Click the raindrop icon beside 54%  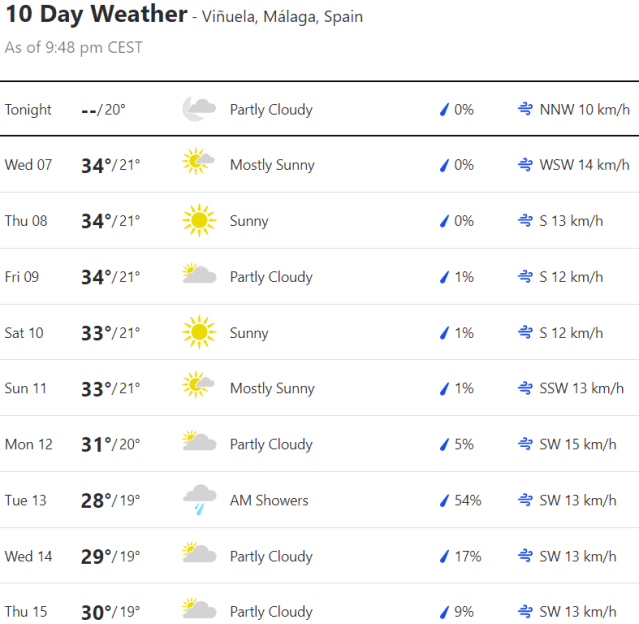[444, 500]
